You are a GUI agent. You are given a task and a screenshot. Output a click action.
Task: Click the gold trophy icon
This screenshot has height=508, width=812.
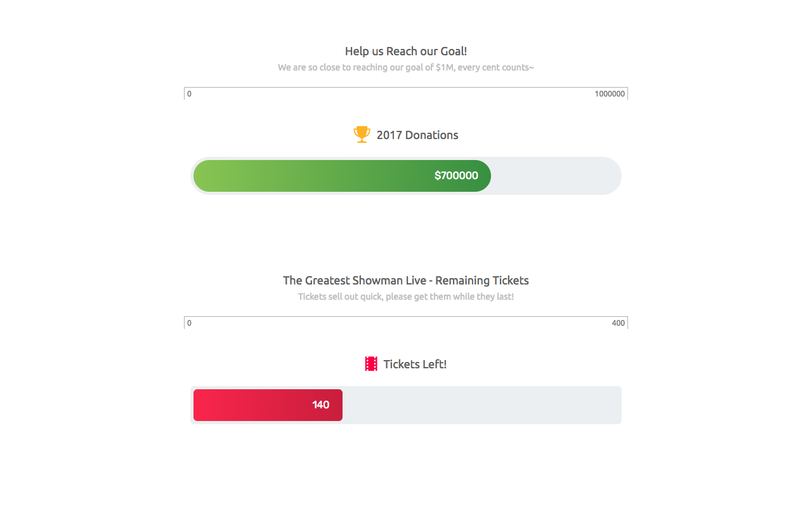point(362,135)
